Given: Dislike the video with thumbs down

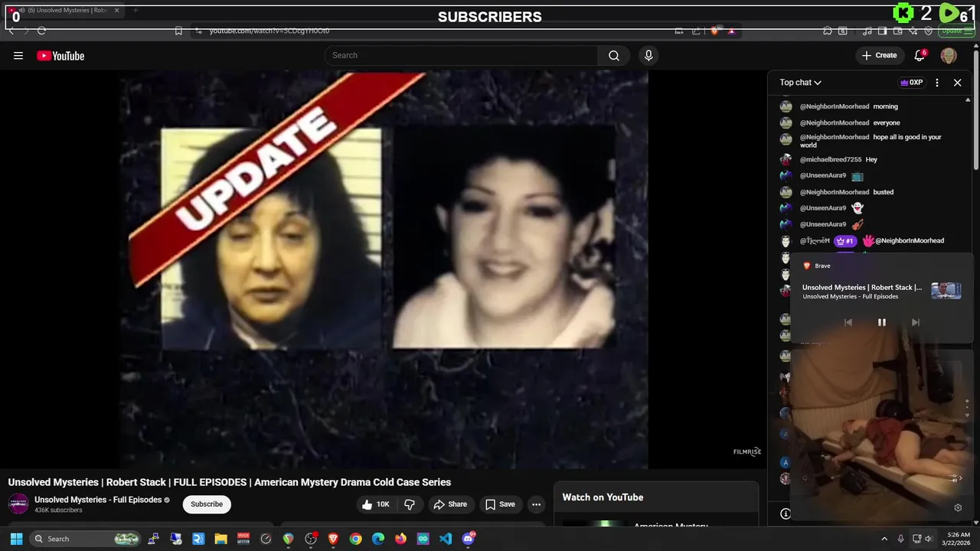Looking at the screenshot, I should (410, 504).
